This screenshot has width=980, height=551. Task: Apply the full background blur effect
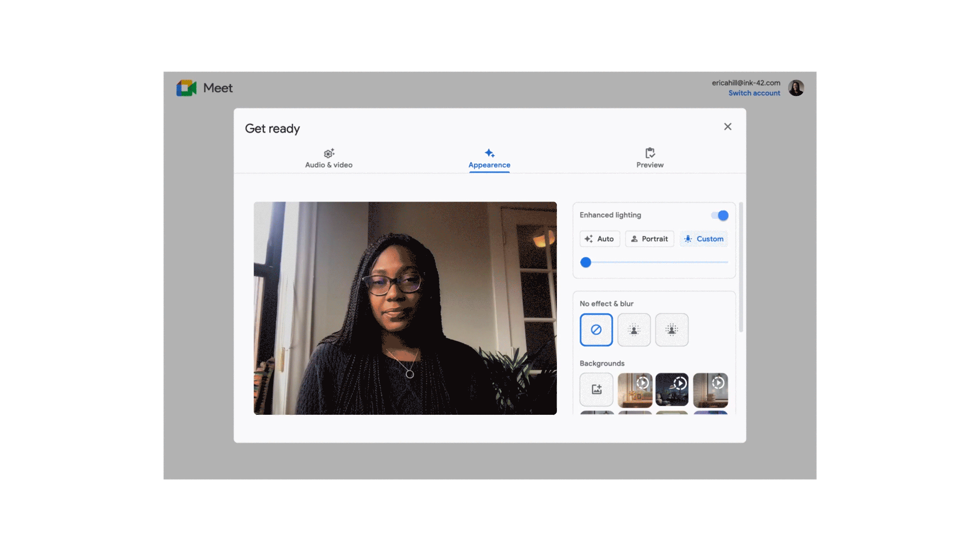tap(672, 330)
